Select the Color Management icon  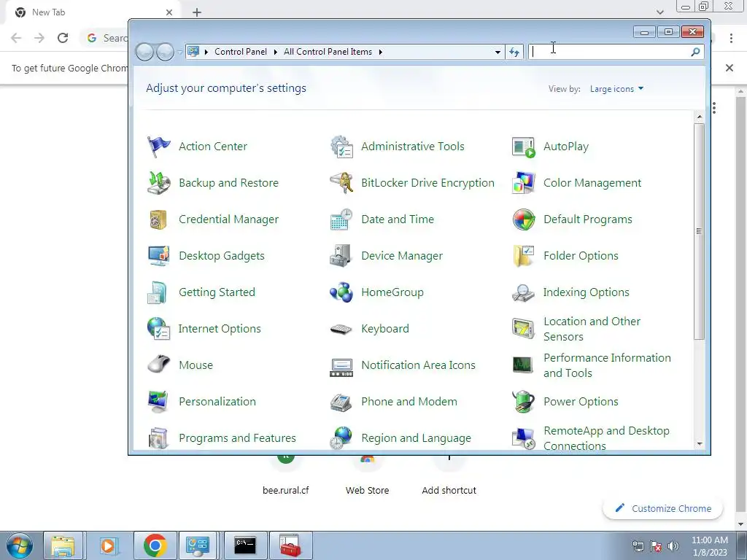click(524, 183)
